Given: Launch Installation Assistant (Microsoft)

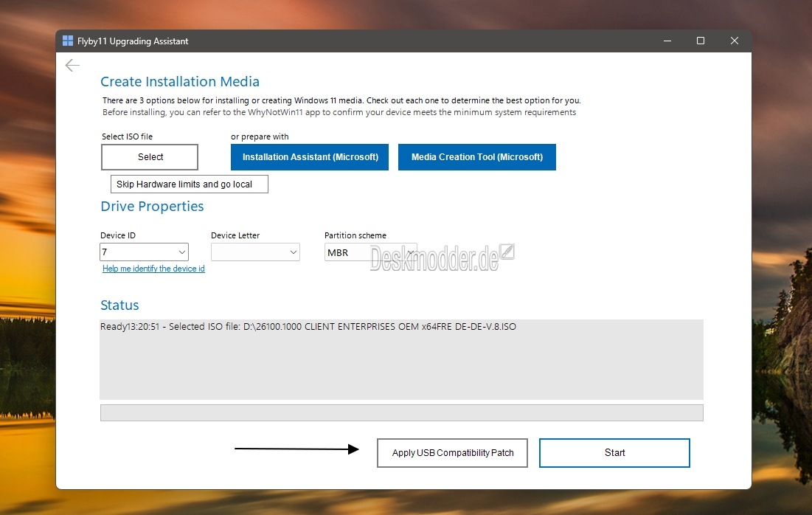Looking at the screenshot, I should pos(310,157).
